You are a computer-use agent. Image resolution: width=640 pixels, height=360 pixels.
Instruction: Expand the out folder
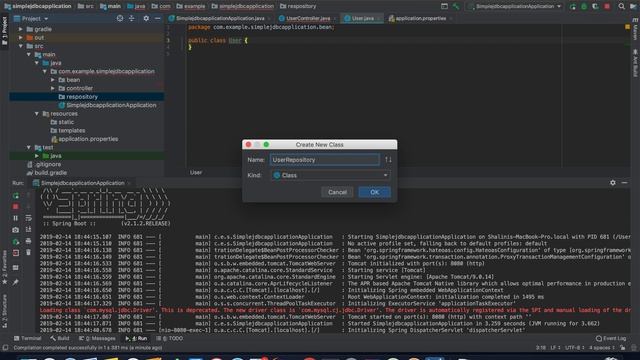click(x=21, y=38)
